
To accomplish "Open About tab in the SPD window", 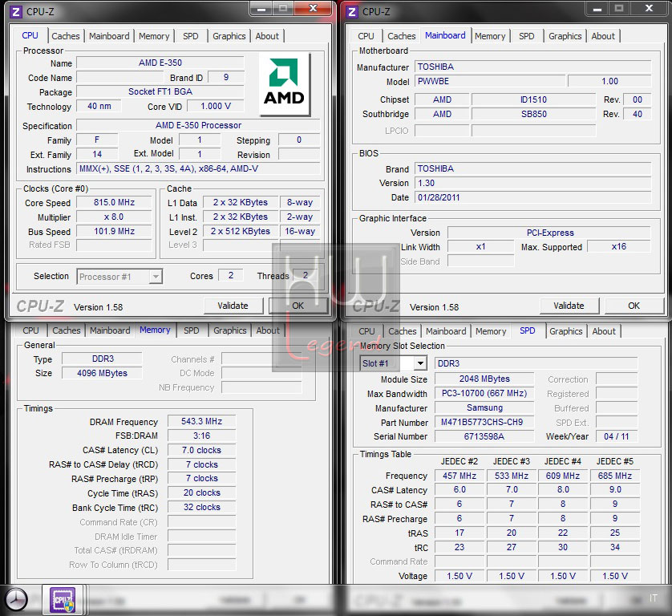I will pyautogui.click(x=604, y=331).
